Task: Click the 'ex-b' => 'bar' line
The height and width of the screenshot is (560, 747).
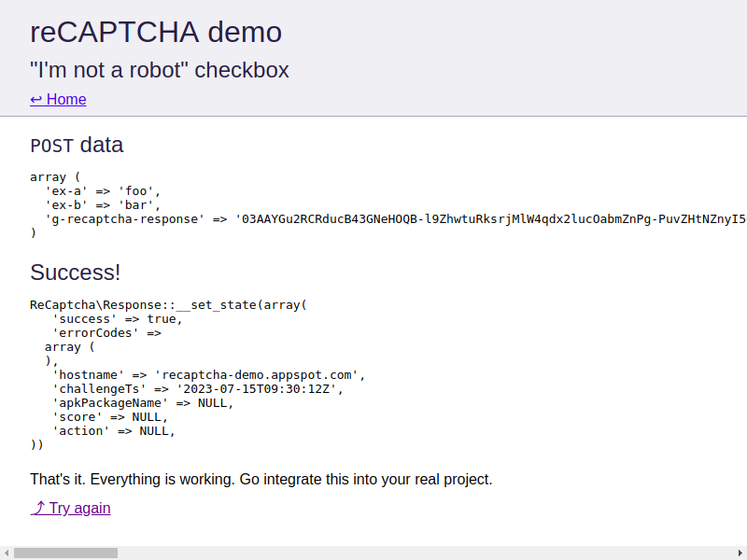Action: 103,204
